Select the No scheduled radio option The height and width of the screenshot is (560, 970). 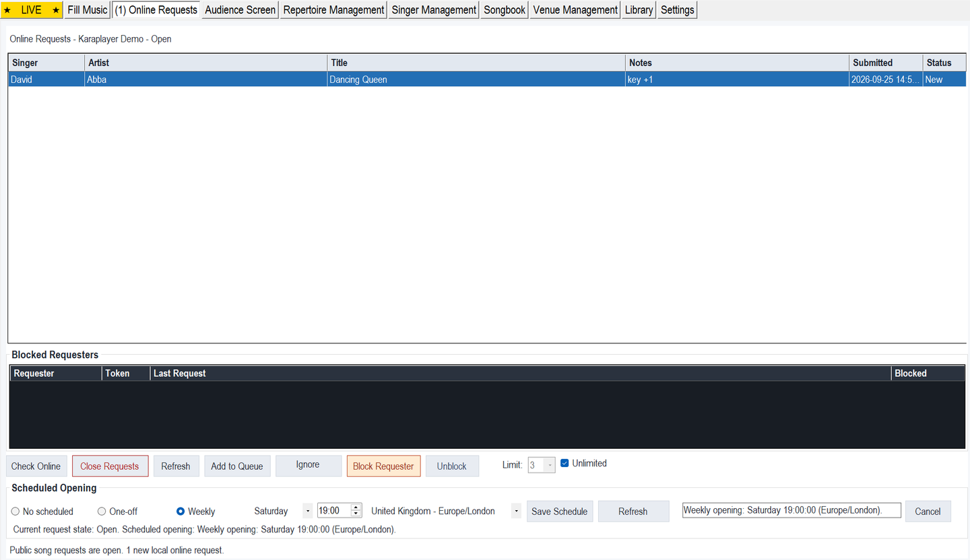tap(15, 512)
